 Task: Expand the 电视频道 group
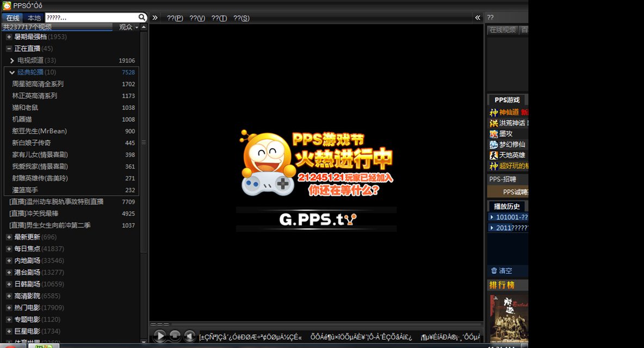pyautogui.click(x=12, y=60)
